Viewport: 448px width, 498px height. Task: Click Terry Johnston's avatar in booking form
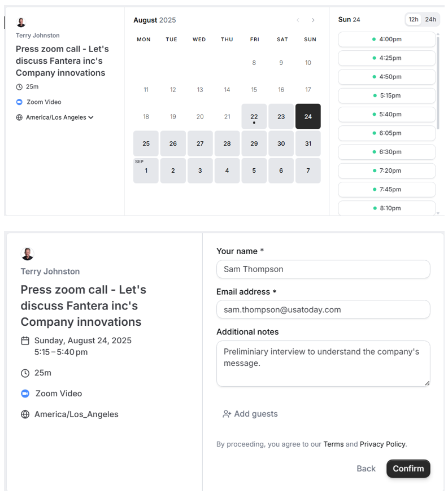(x=27, y=254)
